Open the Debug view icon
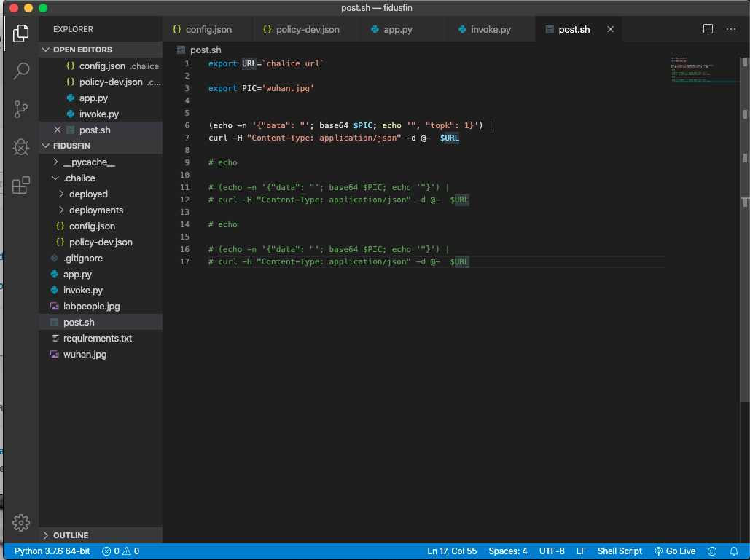 click(21, 147)
